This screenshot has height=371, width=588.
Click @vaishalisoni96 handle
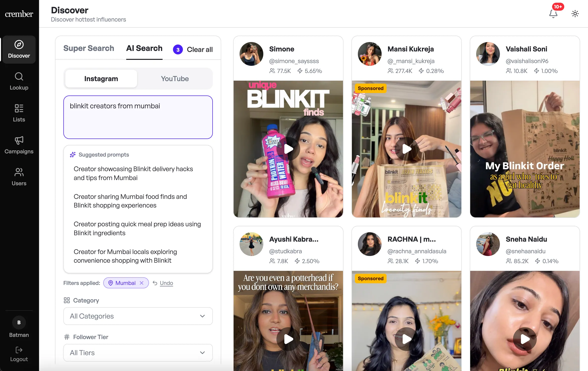tap(527, 61)
